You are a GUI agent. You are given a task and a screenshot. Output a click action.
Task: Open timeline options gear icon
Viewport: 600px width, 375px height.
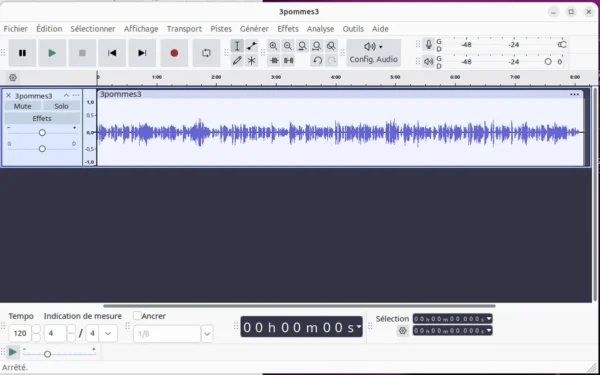coord(13,78)
